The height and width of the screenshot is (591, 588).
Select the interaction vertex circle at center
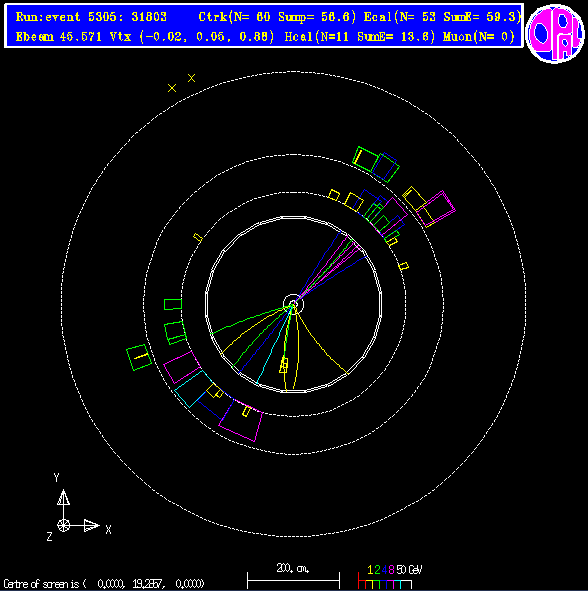(x=293, y=305)
